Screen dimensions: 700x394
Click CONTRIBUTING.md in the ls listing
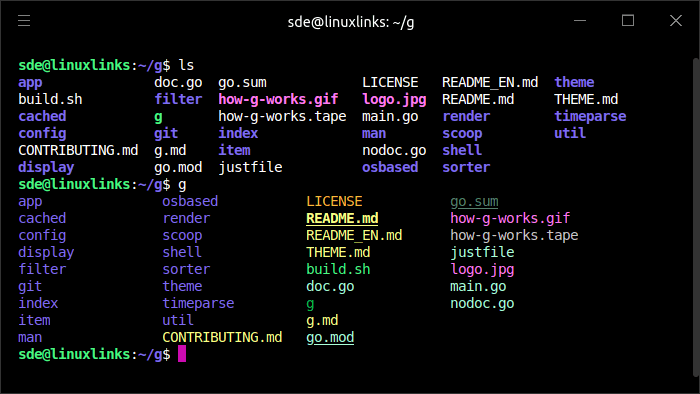tap(78, 150)
